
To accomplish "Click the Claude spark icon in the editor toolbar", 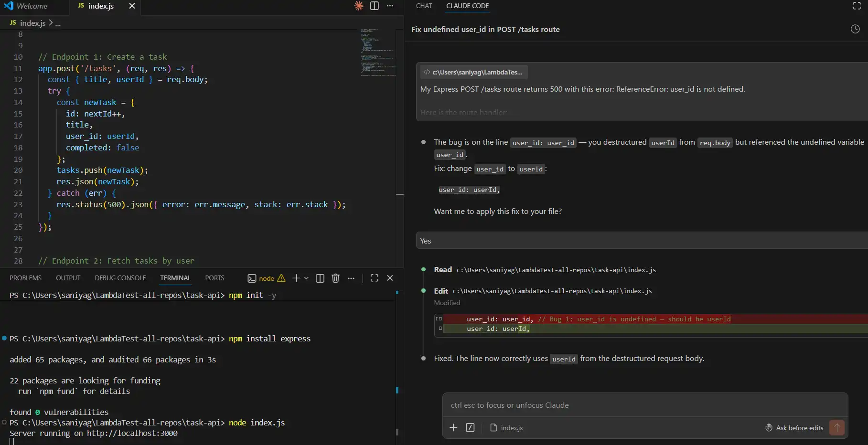I will coord(358,6).
